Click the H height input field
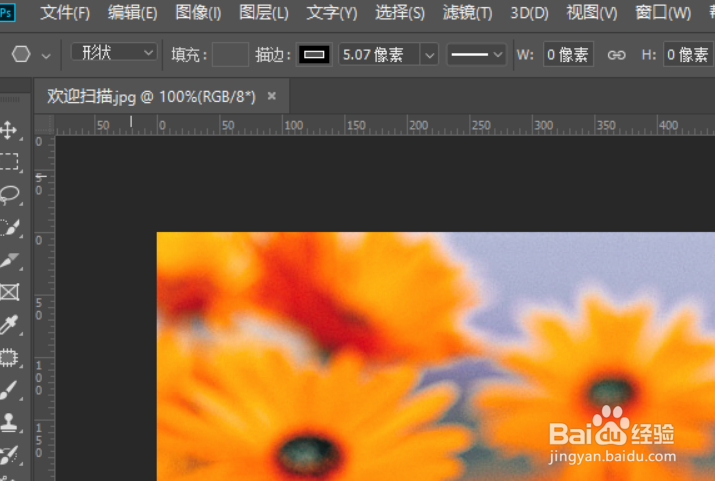715x481 pixels. pyautogui.click(x=688, y=55)
